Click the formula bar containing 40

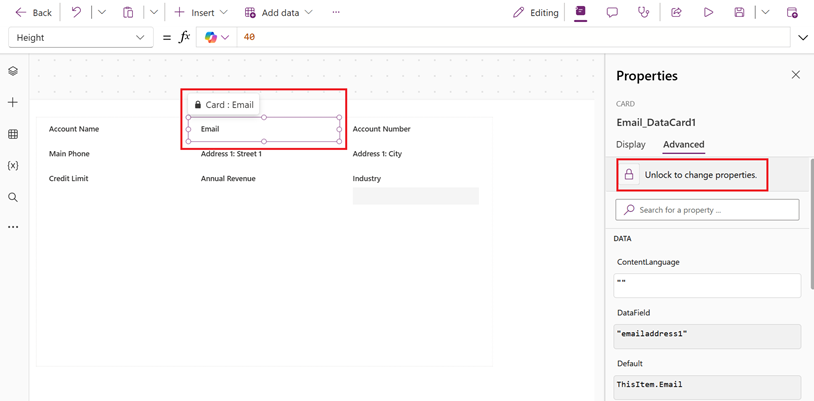click(x=514, y=37)
